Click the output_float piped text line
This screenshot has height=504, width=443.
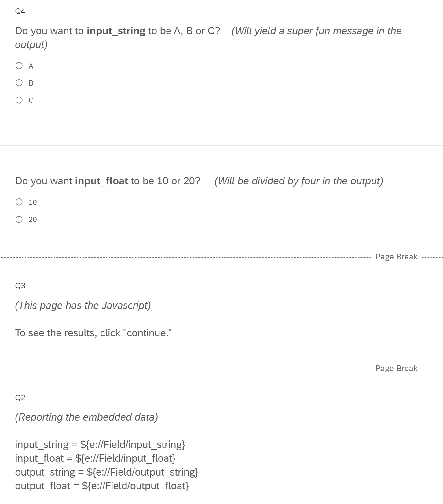pos(102,486)
